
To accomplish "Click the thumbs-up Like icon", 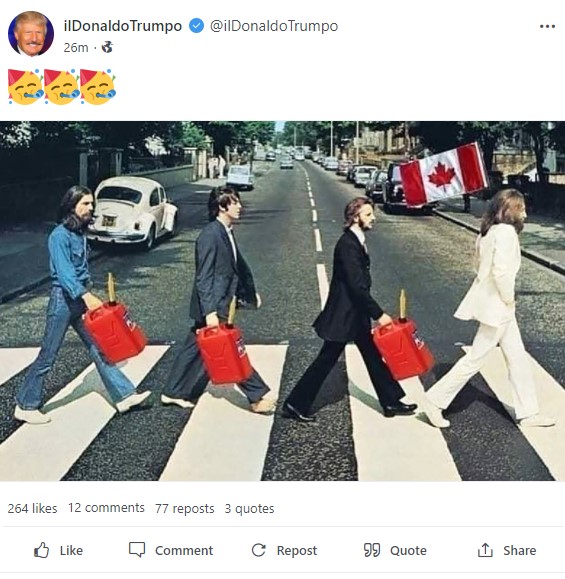I will [x=41, y=550].
